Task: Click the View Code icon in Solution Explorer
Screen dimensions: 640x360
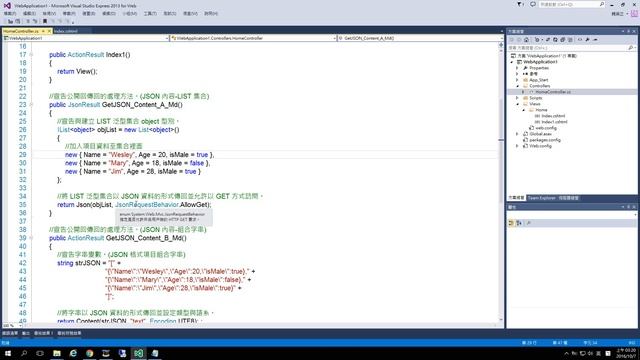Action: [580, 40]
